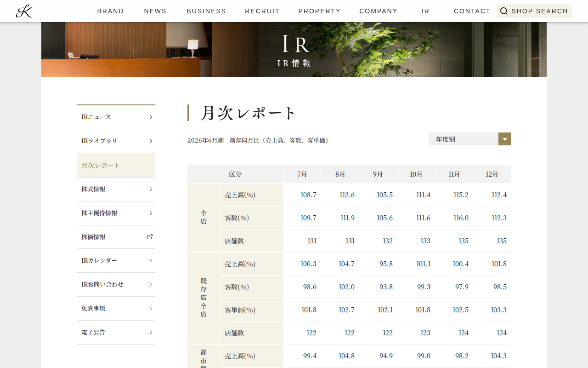Click the magnifier icon in SHOP SEARCH
The height and width of the screenshot is (368, 588).
(504, 11)
